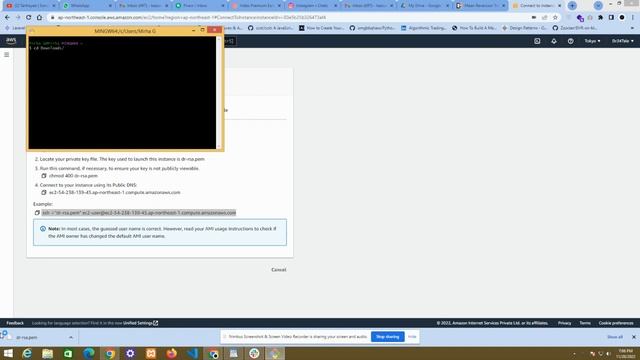
Task: Bookmark this page with the star
Action: coord(555,18)
